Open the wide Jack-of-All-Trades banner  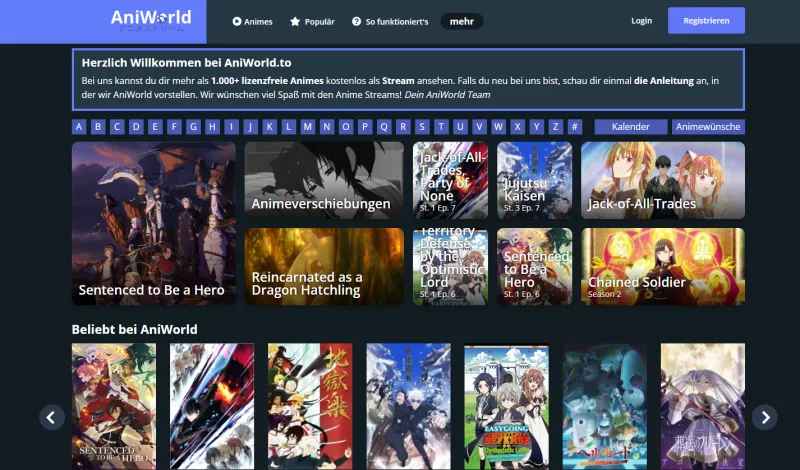663,180
